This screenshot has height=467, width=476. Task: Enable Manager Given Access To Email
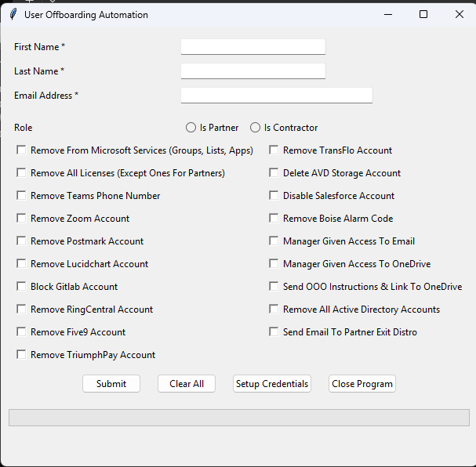[274, 241]
